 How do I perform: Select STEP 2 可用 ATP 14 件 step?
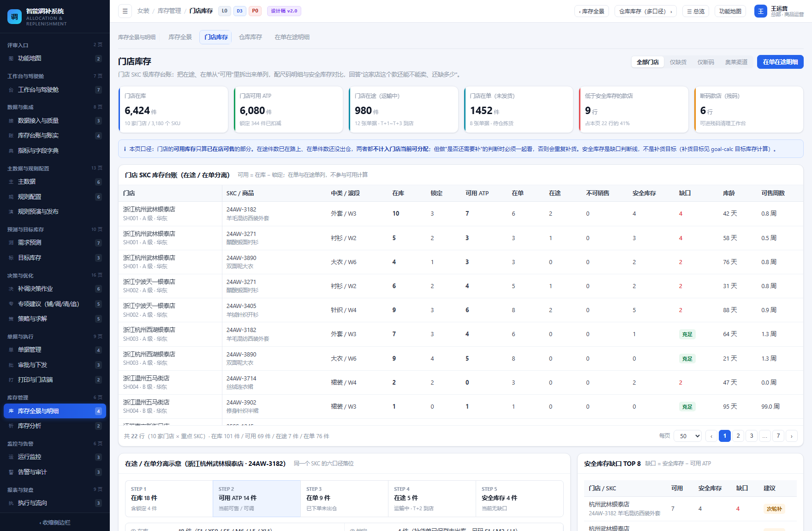257,499
